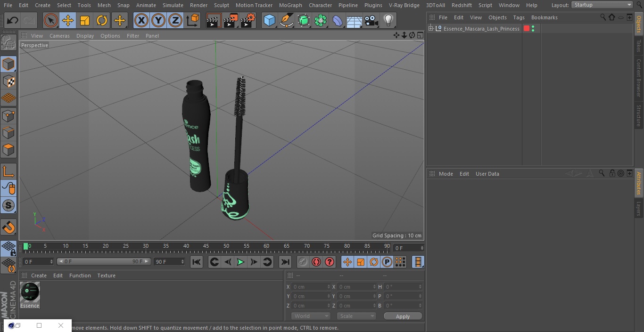Image resolution: width=644 pixels, height=332 pixels.
Task: Expand the Essence_Mascara_Lash_Princess object tree
Action: point(430,29)
